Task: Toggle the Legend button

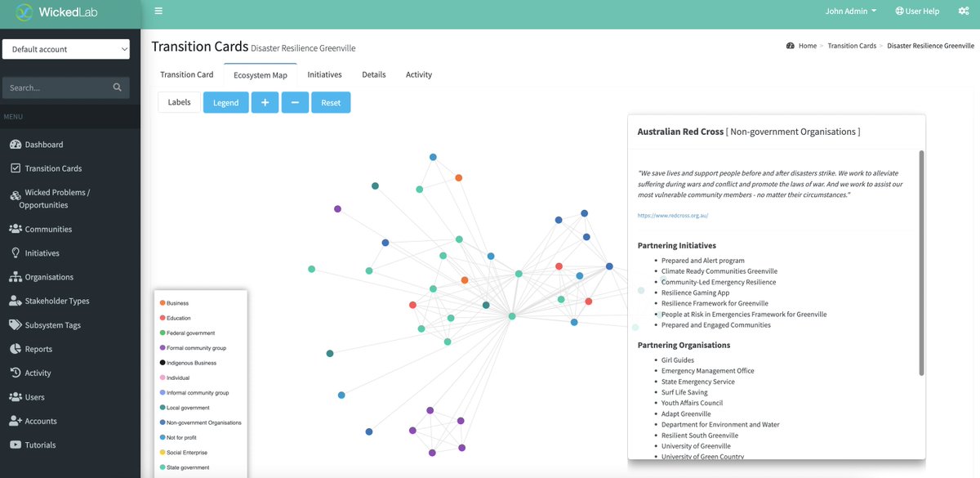Action: 226,102
